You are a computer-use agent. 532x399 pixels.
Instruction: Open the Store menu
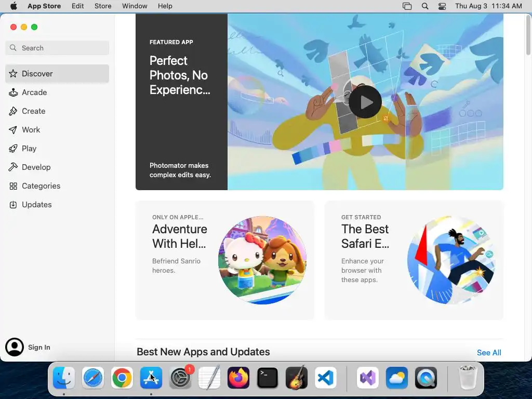pyautogui.click(x=103, y=6)
